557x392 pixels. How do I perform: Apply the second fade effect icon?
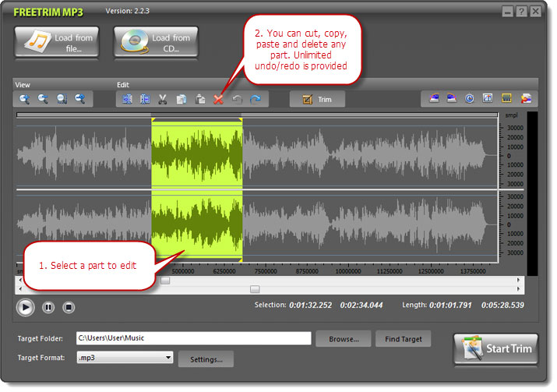452,98
